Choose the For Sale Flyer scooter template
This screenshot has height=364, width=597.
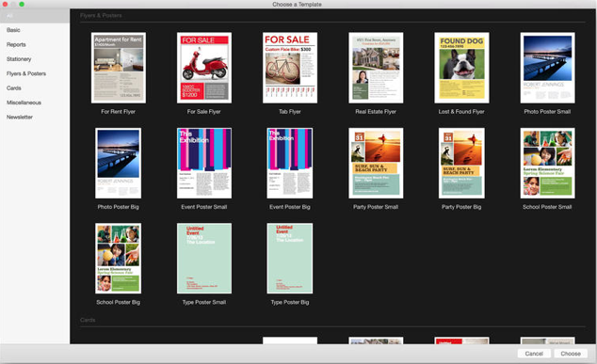pyautogui.click(x=204, y=68)
